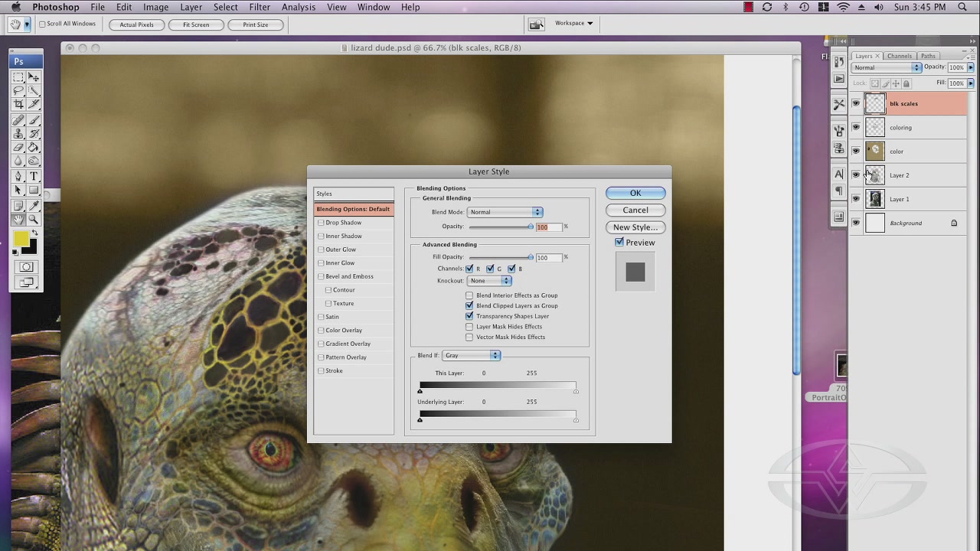The image size is (980, 551).
Task: Select the Sponge tool
Action: [34, 161]
